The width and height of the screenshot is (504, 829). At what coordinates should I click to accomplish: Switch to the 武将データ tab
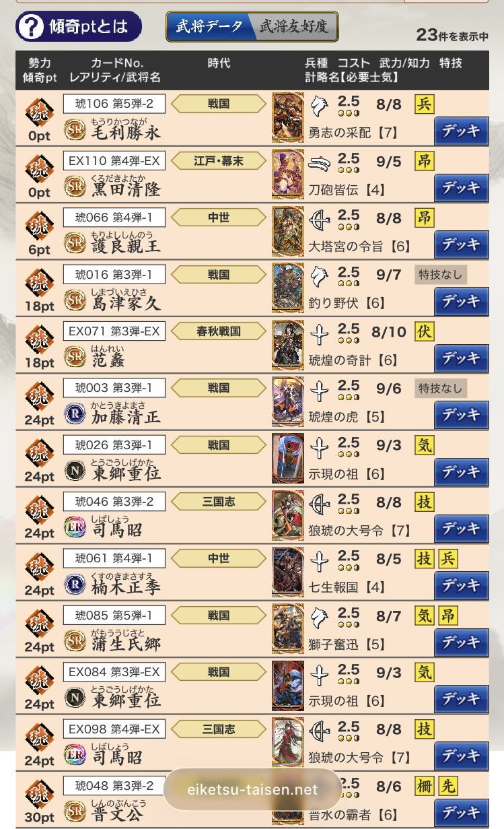point(209,27)
